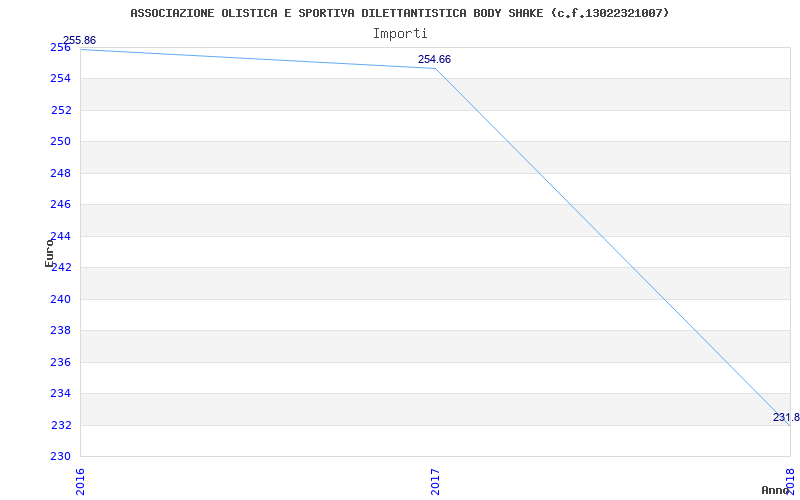The width and height of the screenshot is (800, 500).
Task: Click the 254 y-axis tick label
Action: click(60, 79)
